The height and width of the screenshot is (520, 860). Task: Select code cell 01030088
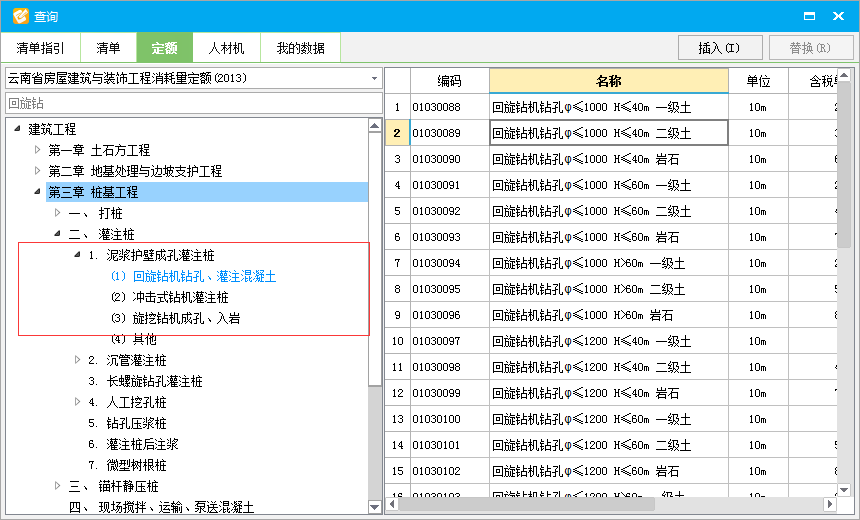(450, 107)
